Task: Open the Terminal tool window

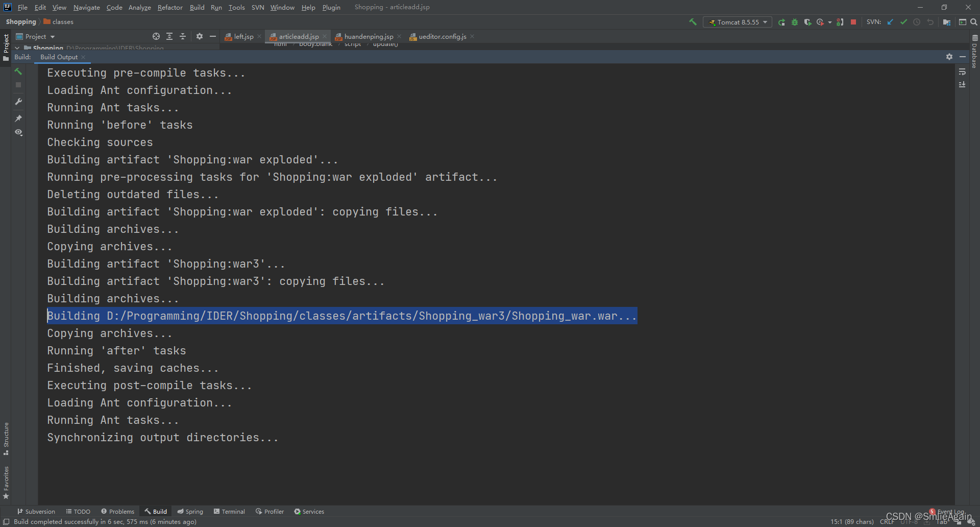Action: (229, 511)
